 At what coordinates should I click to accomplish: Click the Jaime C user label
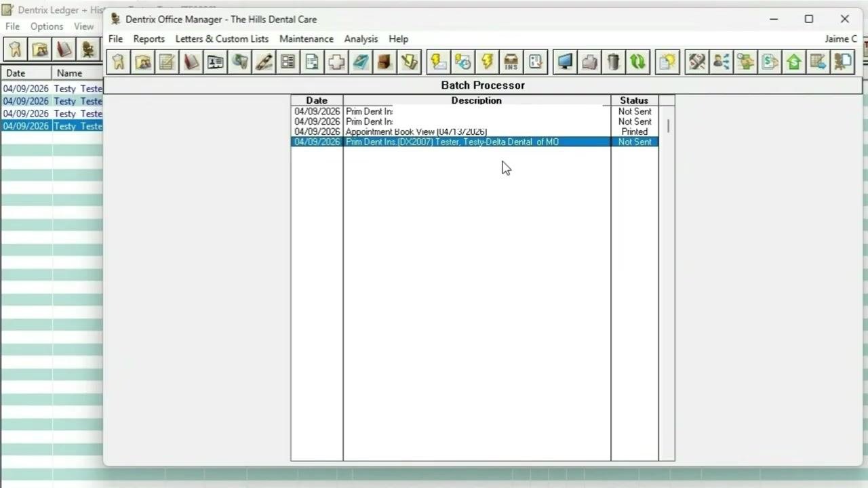coord(841,39)
